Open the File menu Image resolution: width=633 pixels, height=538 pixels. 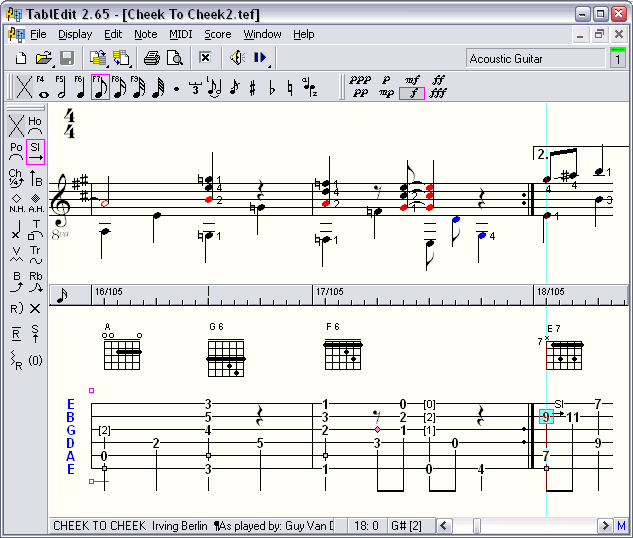(x=38, y=34)
